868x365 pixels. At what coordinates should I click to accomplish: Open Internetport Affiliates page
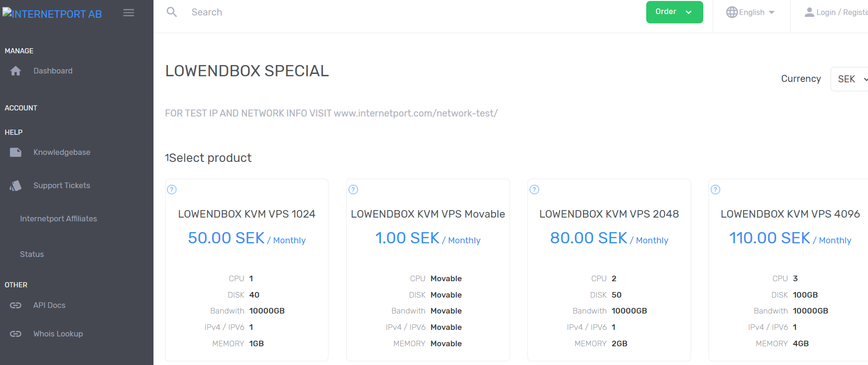[58, 219]
